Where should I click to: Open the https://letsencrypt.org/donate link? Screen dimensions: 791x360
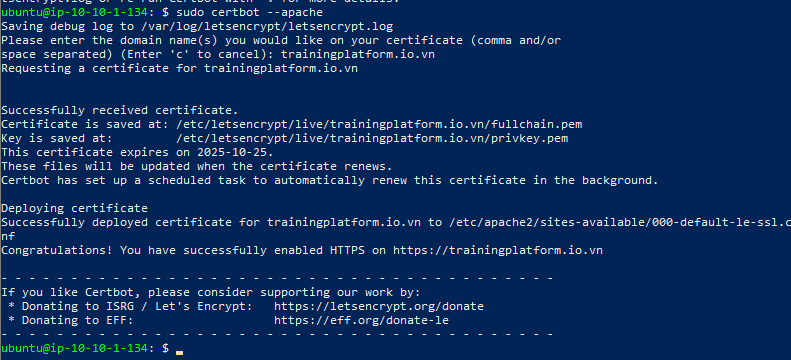pyautogui.click(x=379, y=306)
